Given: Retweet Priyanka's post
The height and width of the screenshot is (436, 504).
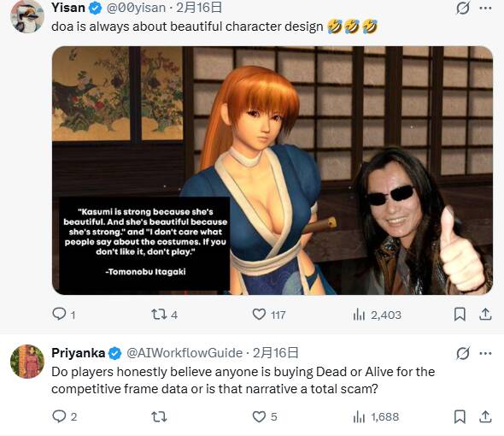Looking at the screenshot, I should click(x=159, y=416).
